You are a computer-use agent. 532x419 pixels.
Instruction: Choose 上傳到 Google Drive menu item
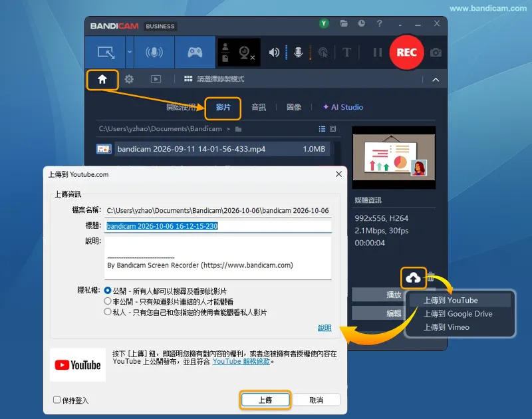(x=460, y=314)
